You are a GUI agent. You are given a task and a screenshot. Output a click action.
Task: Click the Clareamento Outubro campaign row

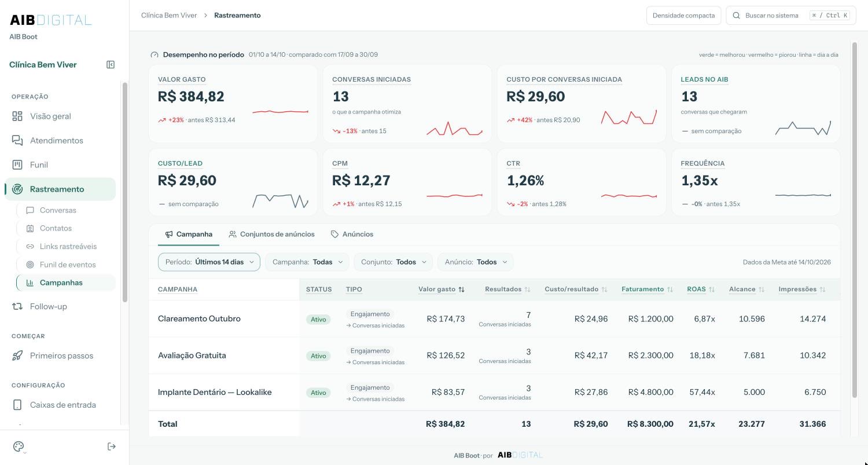click(x=494, y=319)
